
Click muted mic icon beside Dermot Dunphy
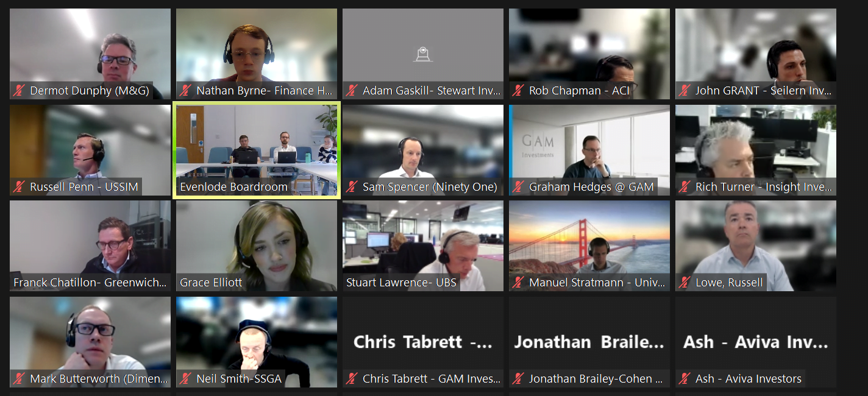pyautogui.click(x=19, y=91)
